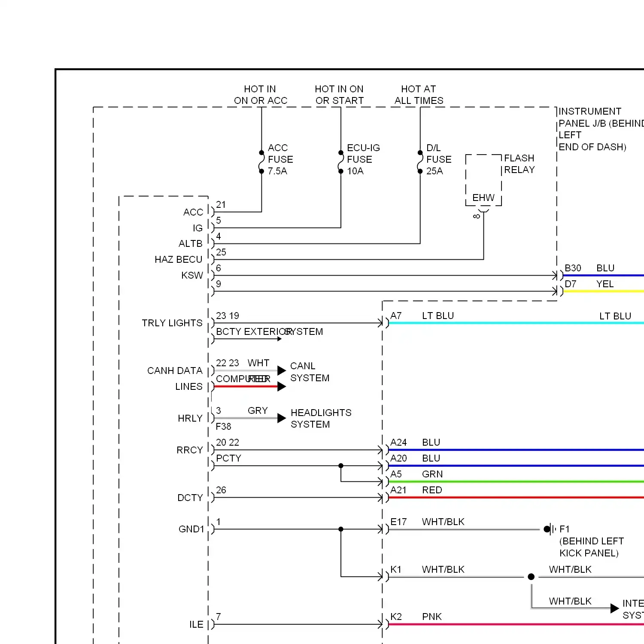Click the F38 connector label
This screenshot has width=644, height=644.
pos(223,426)
